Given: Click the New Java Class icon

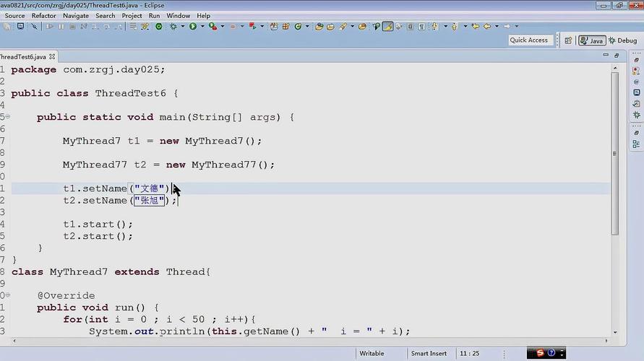Looking at the screenshot, I should pyautogui.click(x=298, y=26).
